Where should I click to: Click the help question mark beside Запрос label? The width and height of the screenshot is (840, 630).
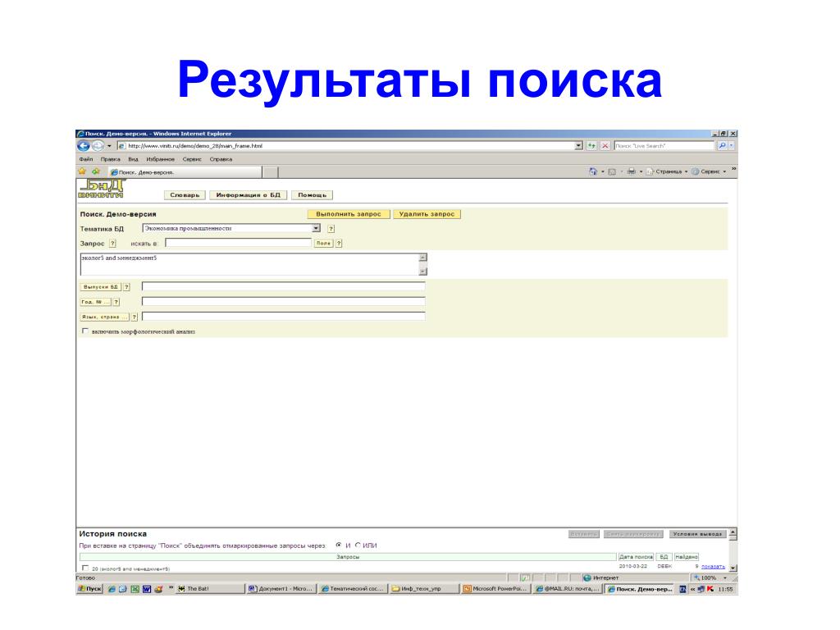point(112,243)
